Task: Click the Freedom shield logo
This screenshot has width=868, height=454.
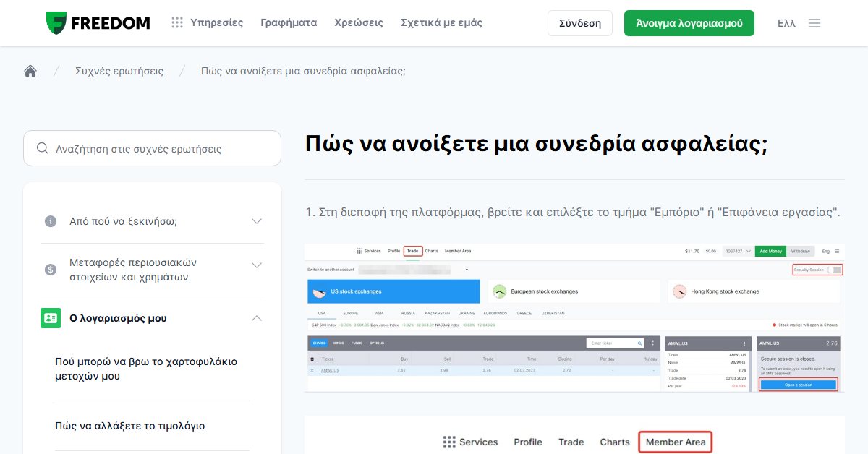Action: click(x=56, y=23)
